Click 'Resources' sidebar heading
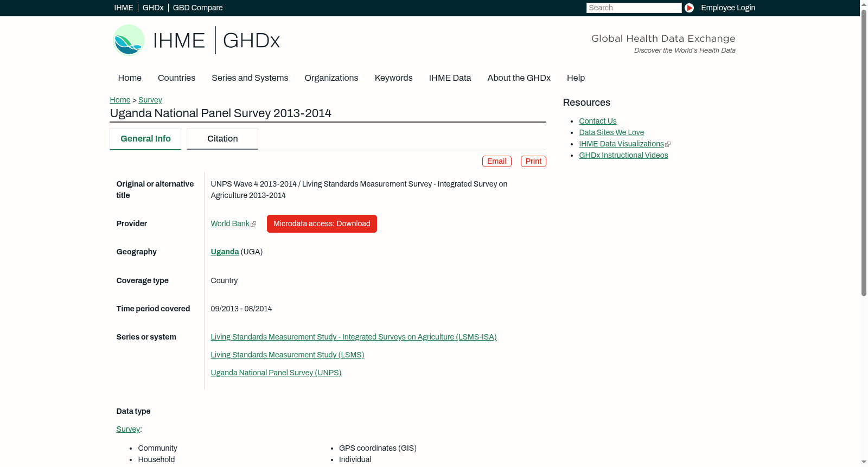The height and width of the screenshot is (467, 868). (586, 103)
